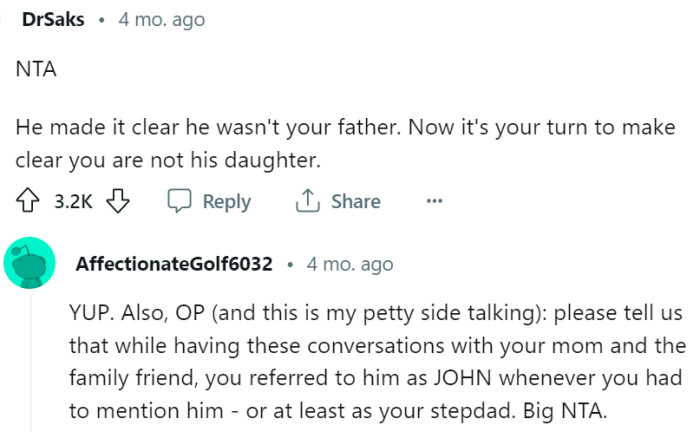This screenshot has width=700, height=432.
Task: Click the share arrow icon
Action: pyautogui.click(x=307, y=201)
